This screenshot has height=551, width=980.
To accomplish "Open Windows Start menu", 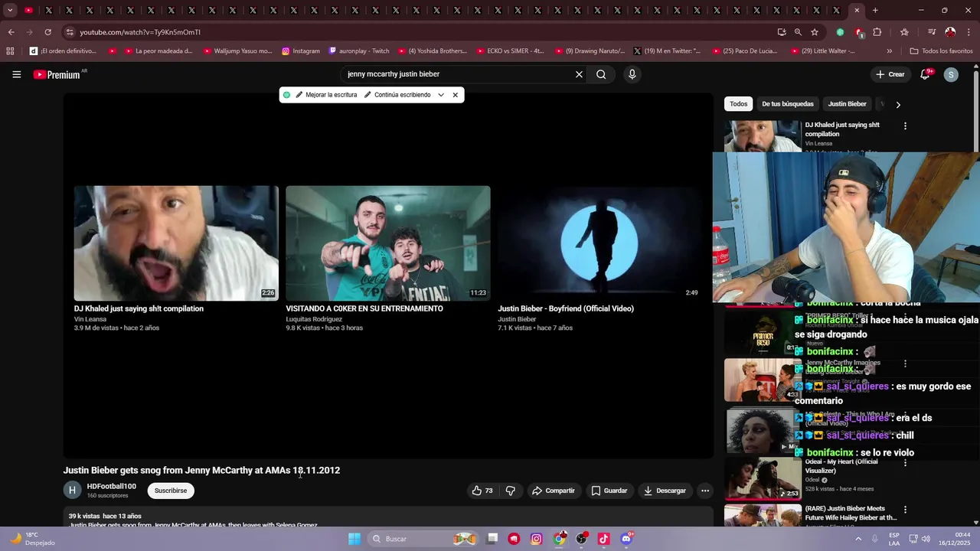I will (x=354, y=539).
